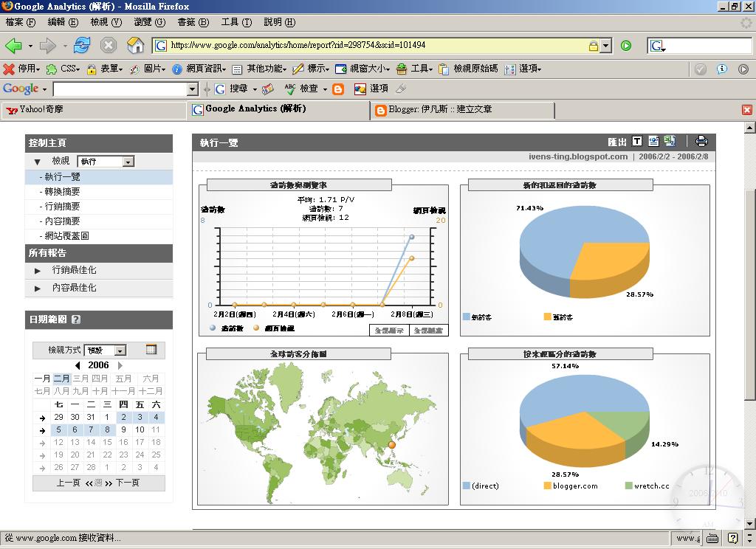The image size is (756, 549).
Task: Click the green Go button beside address bar
Action: point(626,46)
